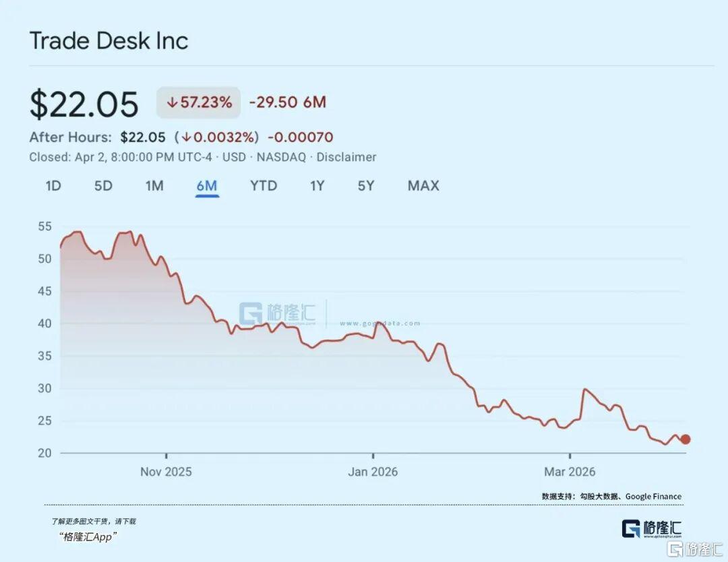This screenshot has width=728, height=562.
Task: Click the down arrow in after-hours change
Action: (185, 137)
